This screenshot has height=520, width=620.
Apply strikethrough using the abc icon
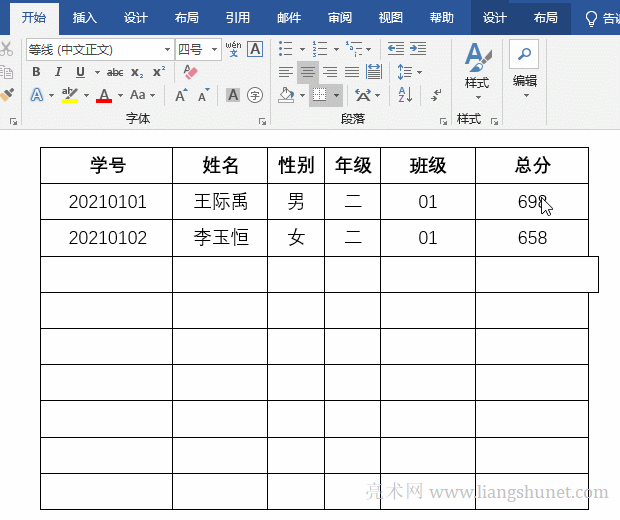pyautogui.click(x=115, y=72)
